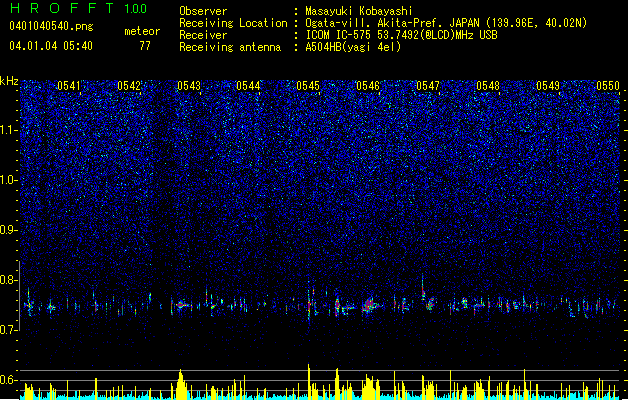The width and height of the screenshot is (629, 400).
Task: Click the Observer label
Action: [203, 11]
